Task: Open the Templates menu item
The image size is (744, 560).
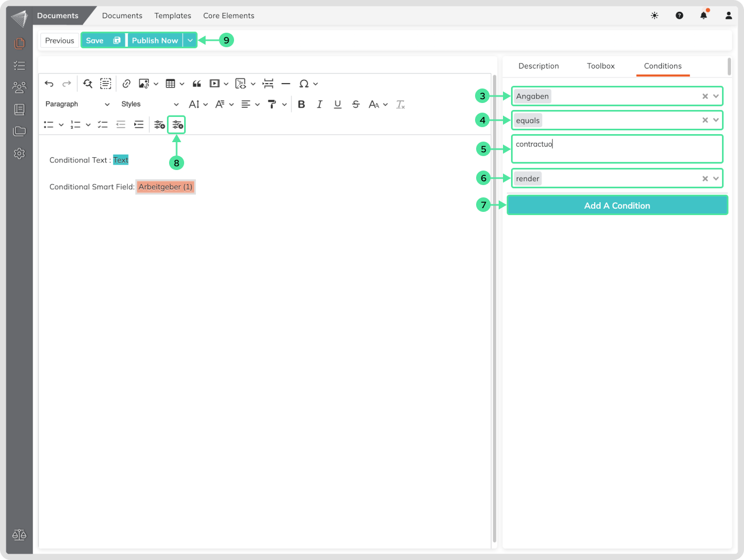Action: 172,16
